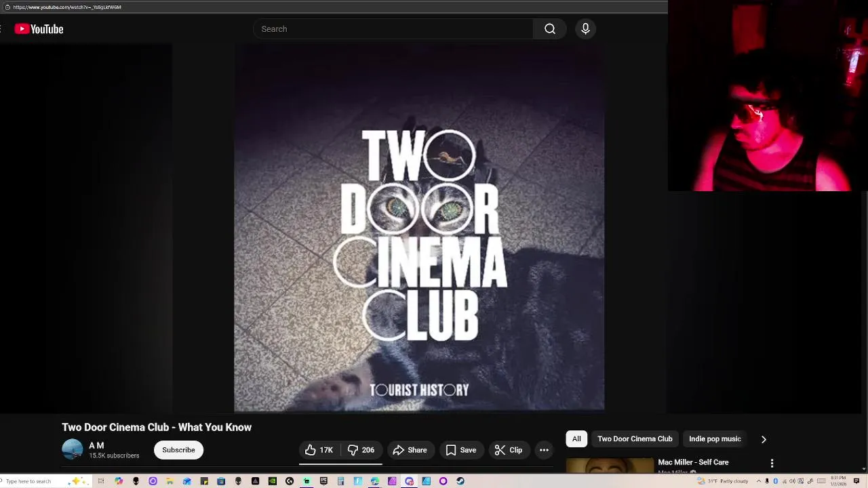Image resolution: width=868 pixels, height=488 pixels.
Task: Click the browser address bar URL
Action: (x=67, y=7)
